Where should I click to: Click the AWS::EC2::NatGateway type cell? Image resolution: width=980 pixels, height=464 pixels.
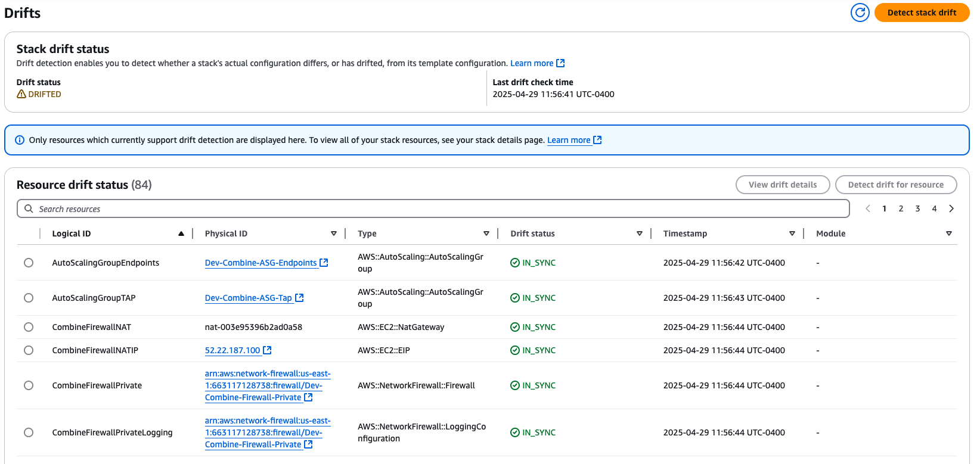click(x=401, y=327)
